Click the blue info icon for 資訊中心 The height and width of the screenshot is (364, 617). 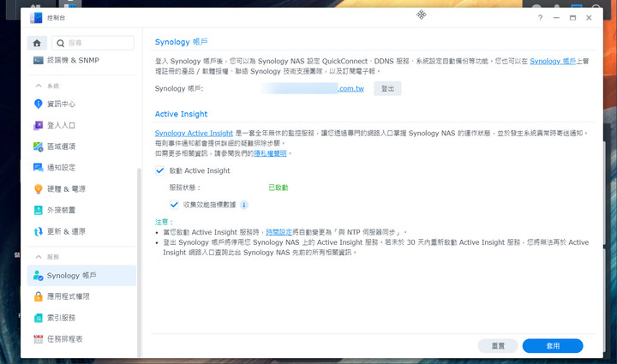[x=39, y=104]
